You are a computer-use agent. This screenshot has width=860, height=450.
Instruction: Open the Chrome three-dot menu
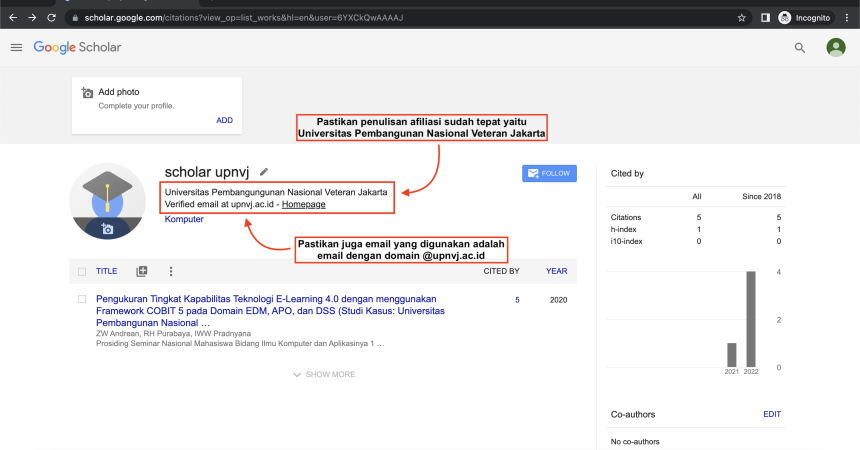[846, 17]
